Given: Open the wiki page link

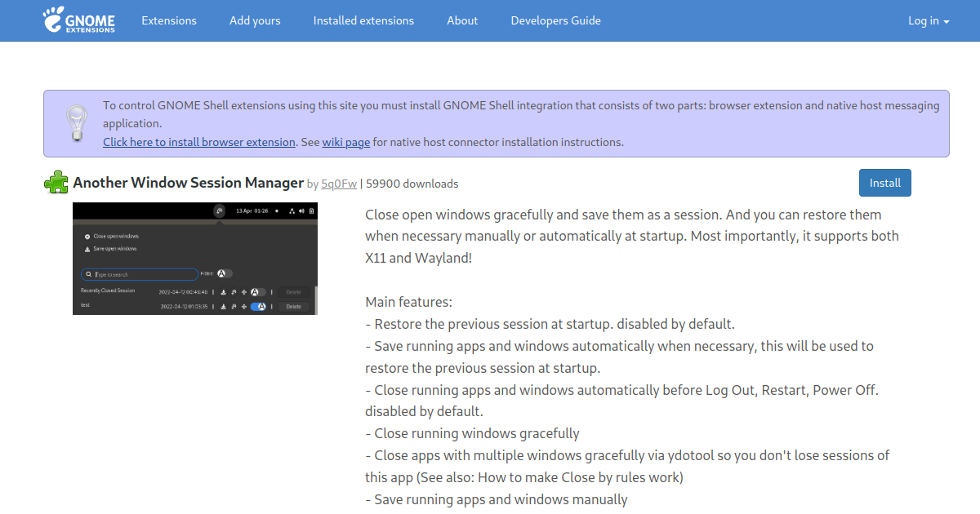Looking at the screenshot, I should point(346,142).
